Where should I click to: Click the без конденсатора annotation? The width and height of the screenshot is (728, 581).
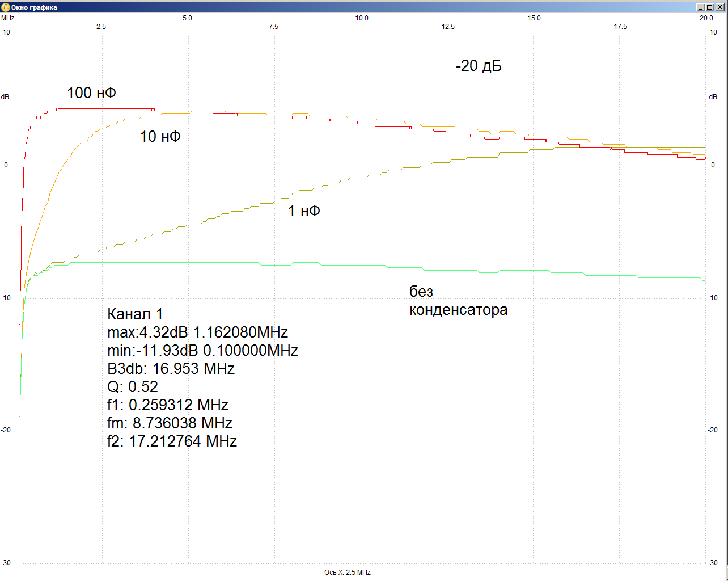[x=458, y=301]
